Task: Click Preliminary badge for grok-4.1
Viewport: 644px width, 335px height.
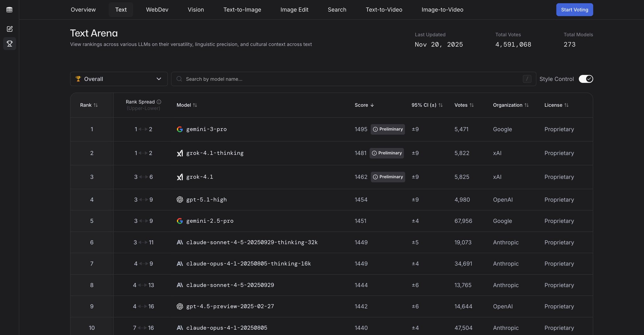Action: [388, 177]
